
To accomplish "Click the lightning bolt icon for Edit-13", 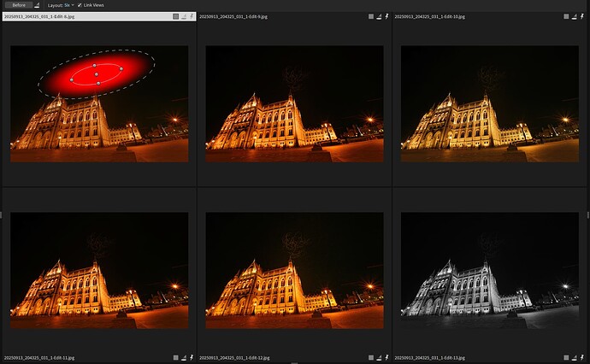I will (583, 357).
